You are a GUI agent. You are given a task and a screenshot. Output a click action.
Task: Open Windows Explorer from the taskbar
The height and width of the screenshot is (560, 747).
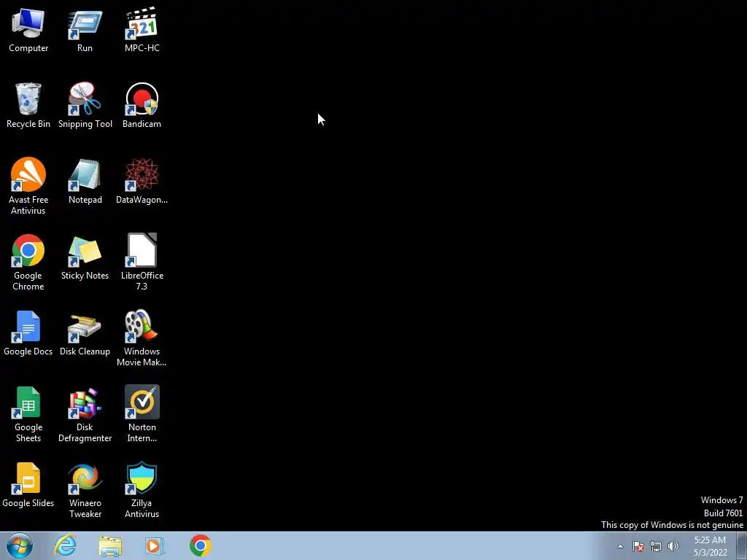[110, 545]
